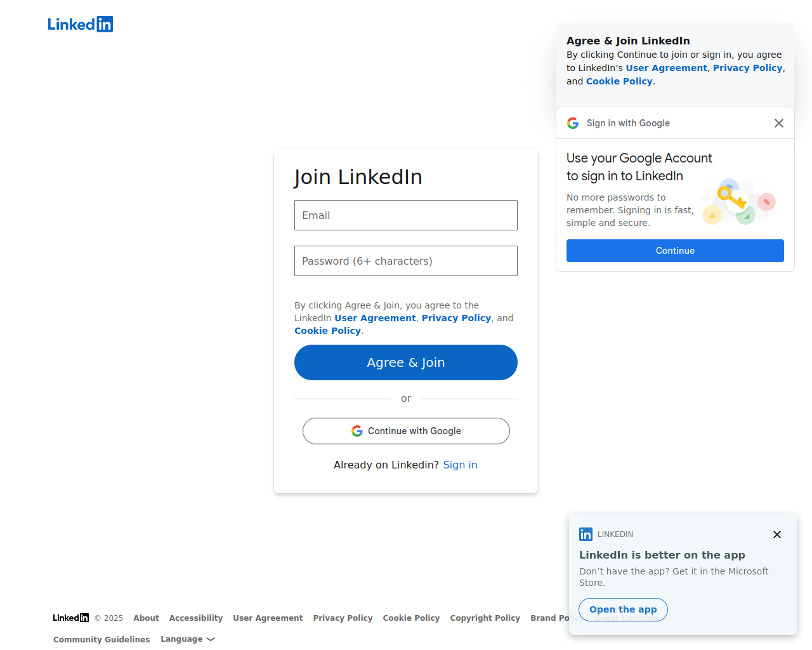
Task: Open User Agreement link in the join form
Action: (375, 318)
